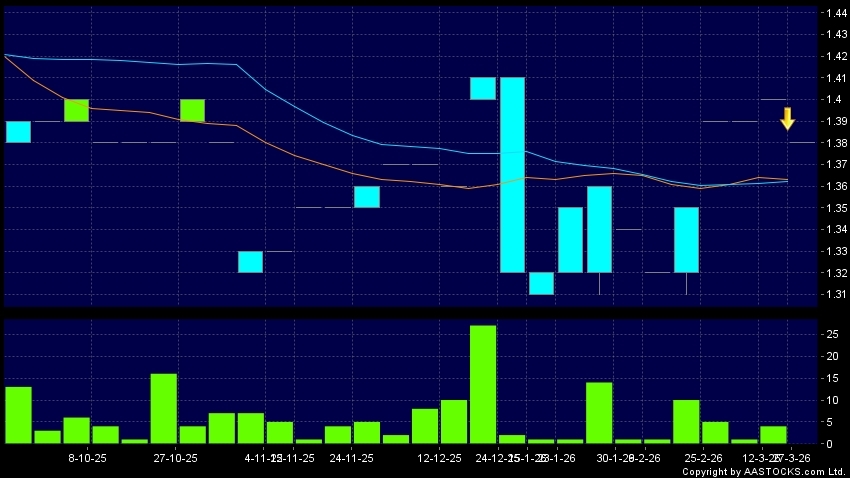Image resolution: width=850 pixels, height=478 pixels.
Task: Open the AASTOCKS.com copyright link
Action: pos(764,471)
